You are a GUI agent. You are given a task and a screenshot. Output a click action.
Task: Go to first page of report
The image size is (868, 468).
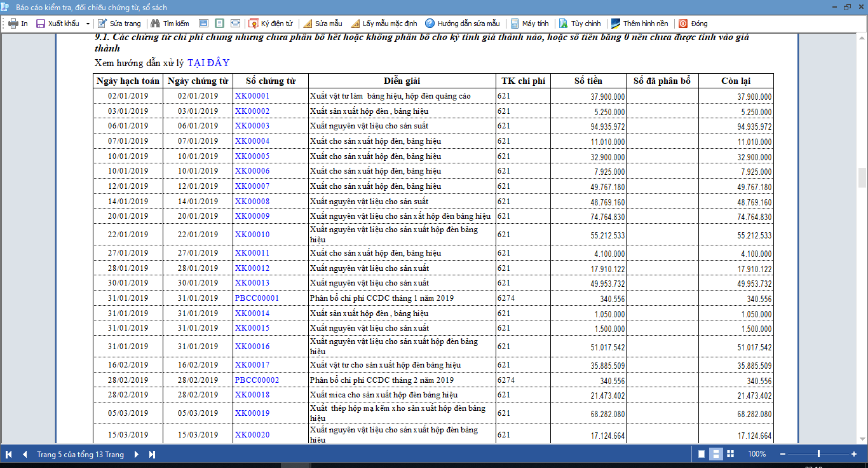9,454
